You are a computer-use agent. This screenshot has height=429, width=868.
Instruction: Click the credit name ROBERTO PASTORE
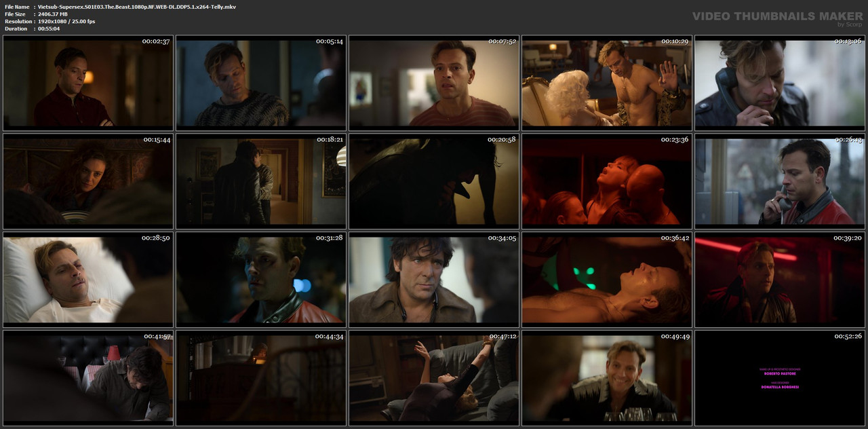click(780, 373)
